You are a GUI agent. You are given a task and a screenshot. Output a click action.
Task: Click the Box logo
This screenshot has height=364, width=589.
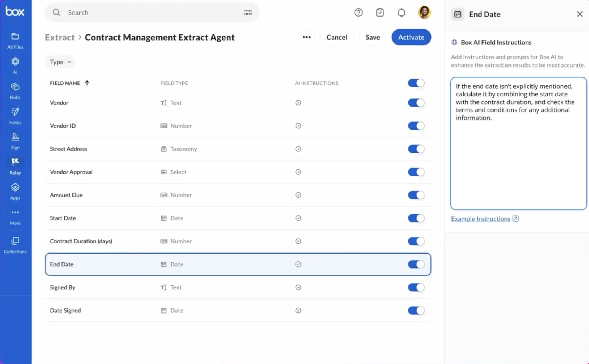15,11
